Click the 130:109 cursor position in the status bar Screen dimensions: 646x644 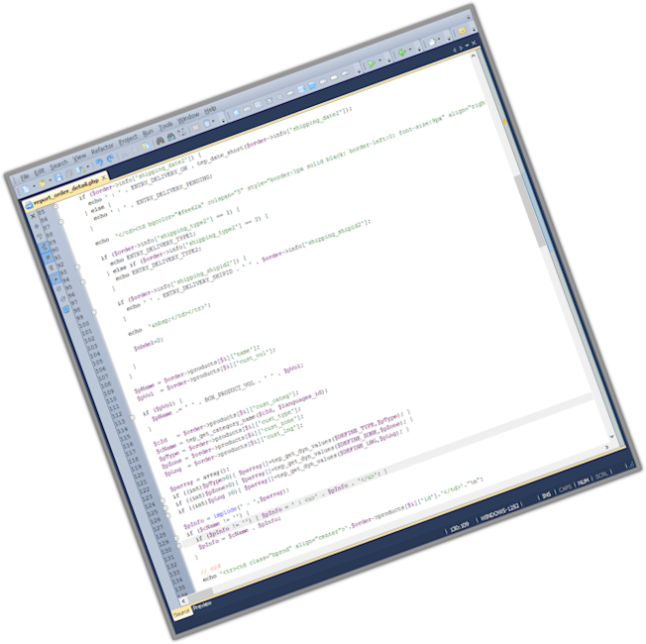pos(459,527)
